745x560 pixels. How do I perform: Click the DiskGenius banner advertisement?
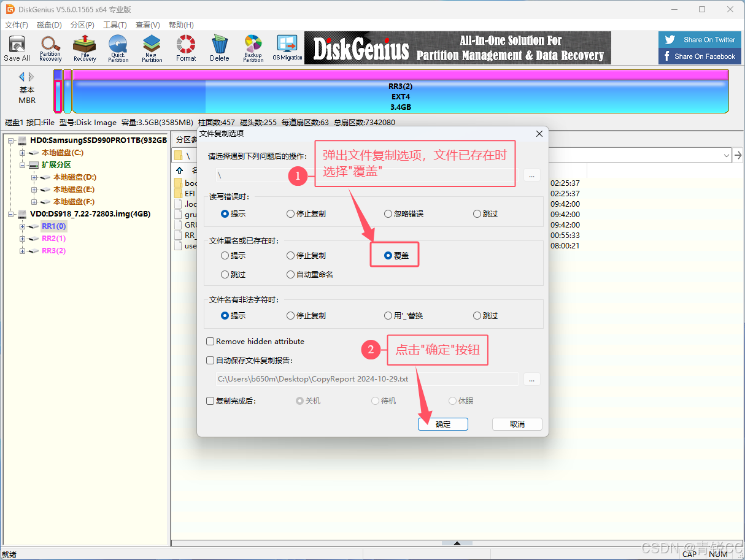[x=458, y=48]
